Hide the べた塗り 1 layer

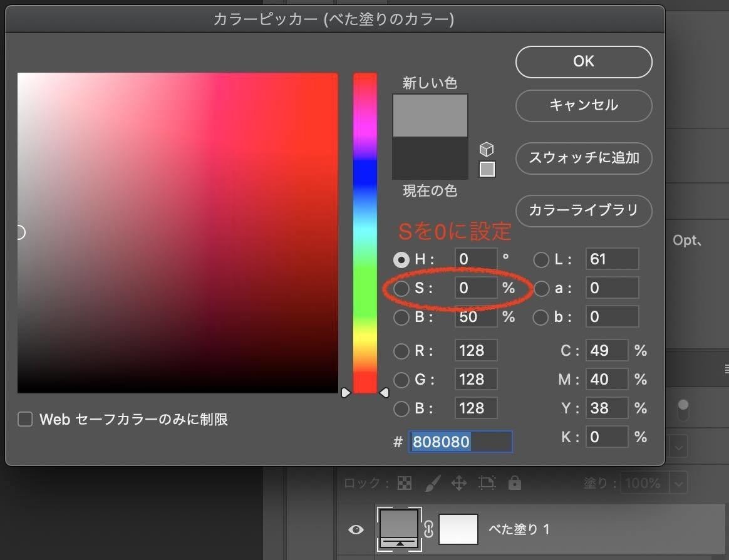(x=356, y=529)
